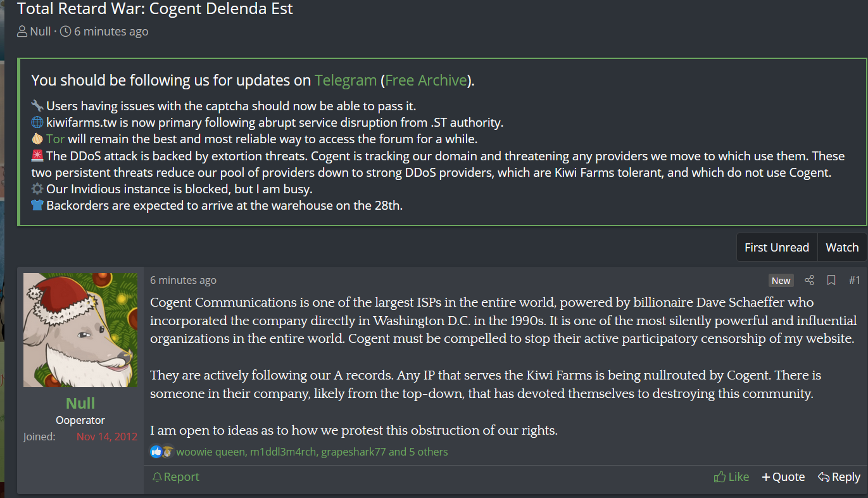This screenshot has height=498, width=868.
Task: Bookmark the first post
Action: [x=831, y=280]
